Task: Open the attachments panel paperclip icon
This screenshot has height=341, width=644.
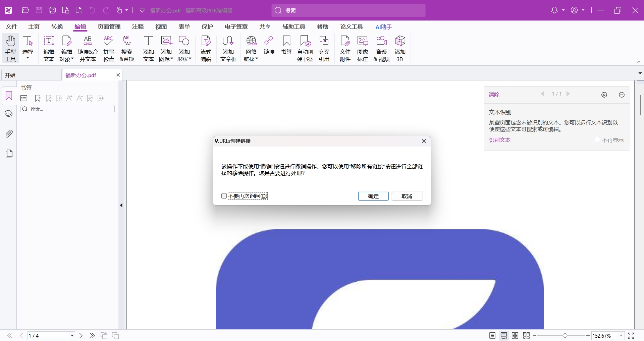Action: (x=9, y=134)
